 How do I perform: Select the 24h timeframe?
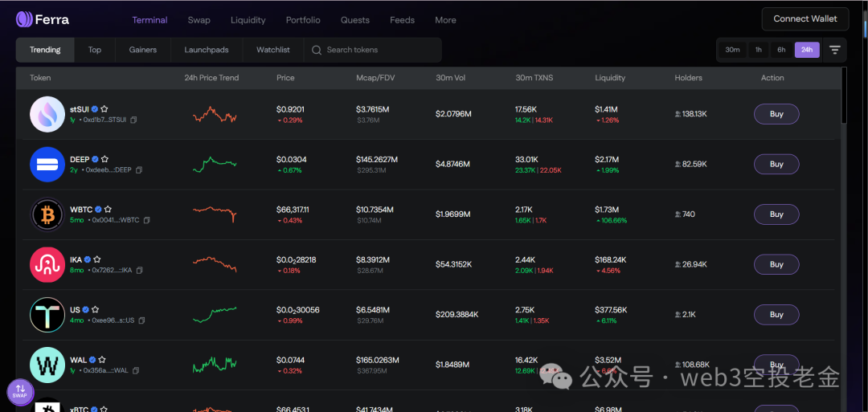click(x=807, y=50)
